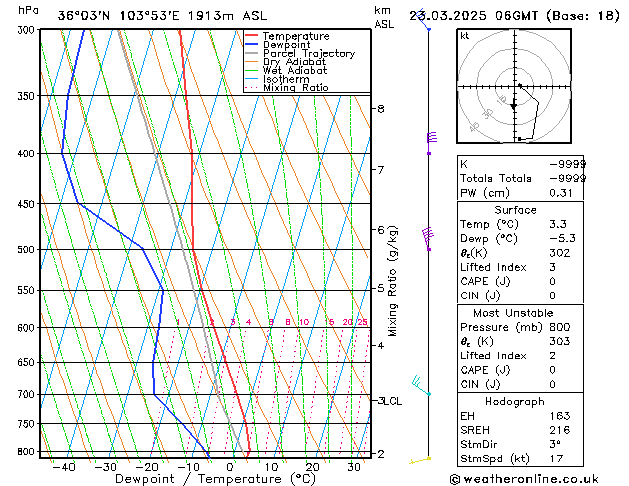629x486 pixels.
Task: Click the cyan wind barb at 700 hPa
Action: coord(421,386)
